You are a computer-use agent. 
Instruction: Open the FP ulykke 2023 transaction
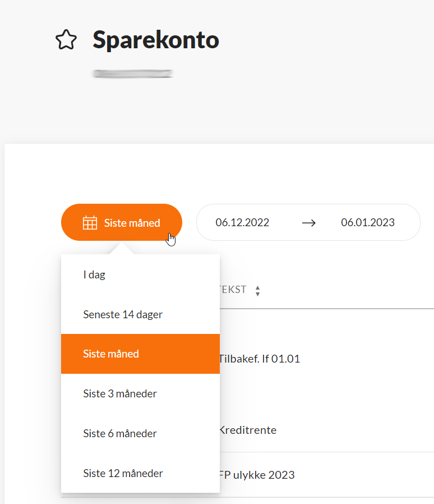(256, 475)
